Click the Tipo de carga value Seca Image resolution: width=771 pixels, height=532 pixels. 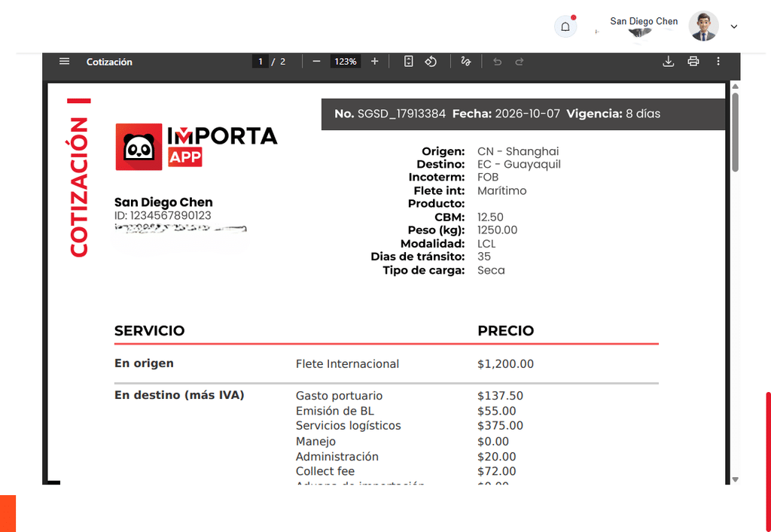point(491,270)
